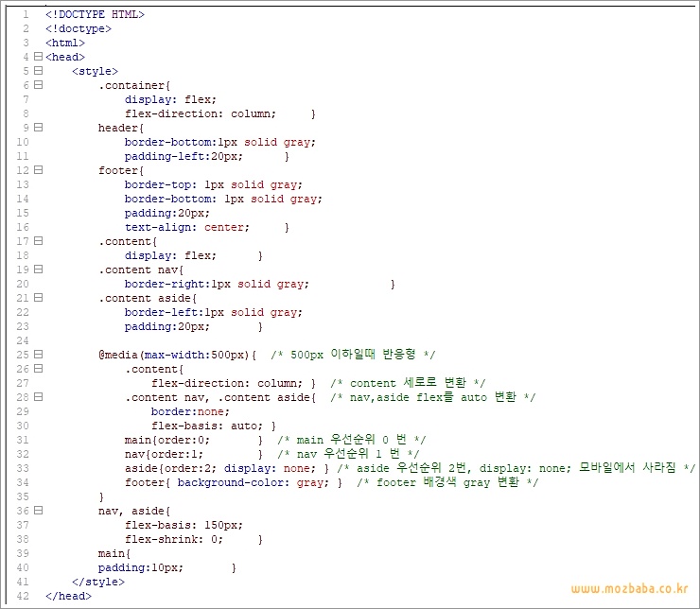Click the main{ selector on line 39
The width and height of the screenshot is (700, 609).
(x=114, y=553)
